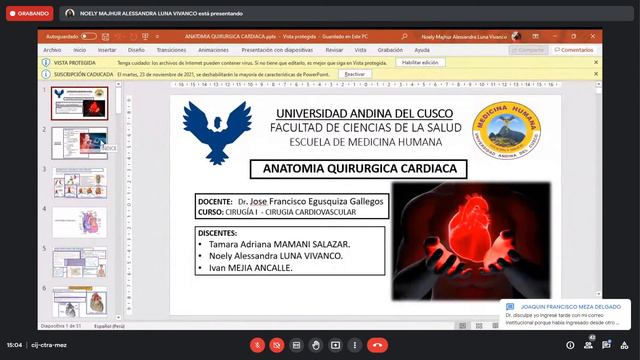Open the Comentarios pane button
This screenshot has height=360, width=640.
point(574,50)
